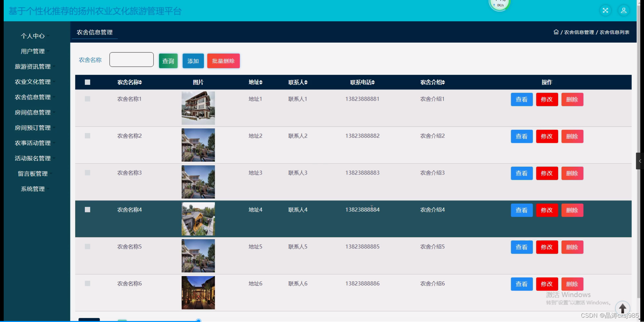Focus the 农舍名称 search input field
The height and width of the screenshot is (322, 644).
click(x=131, y=60)
